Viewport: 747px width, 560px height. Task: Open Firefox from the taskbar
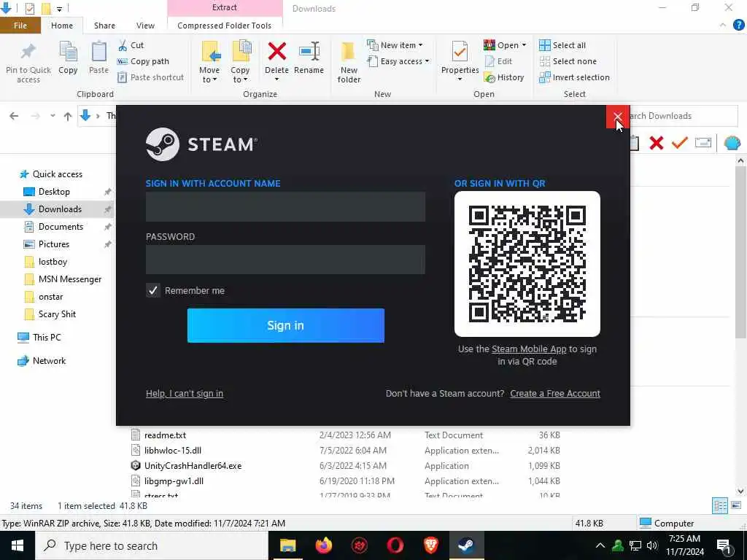tap(324, 545)
